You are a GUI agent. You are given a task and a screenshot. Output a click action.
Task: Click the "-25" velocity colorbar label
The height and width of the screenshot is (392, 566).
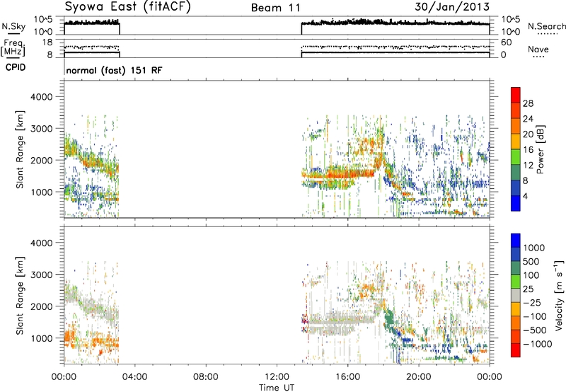(x=531, y=303)
